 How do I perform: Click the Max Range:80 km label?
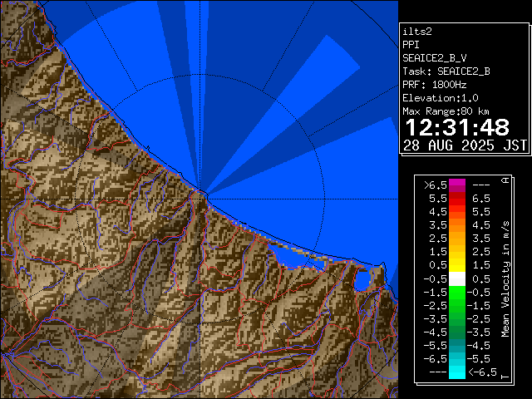tap(446, 111)
